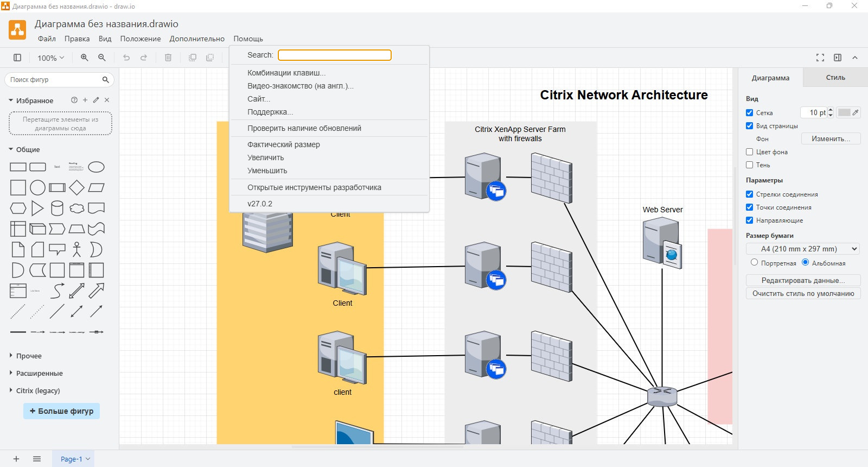Toggle the Стрелки соединения checkbox
Image resolution: width=868 pixels, height=467 pixels.
click(749, 194)
